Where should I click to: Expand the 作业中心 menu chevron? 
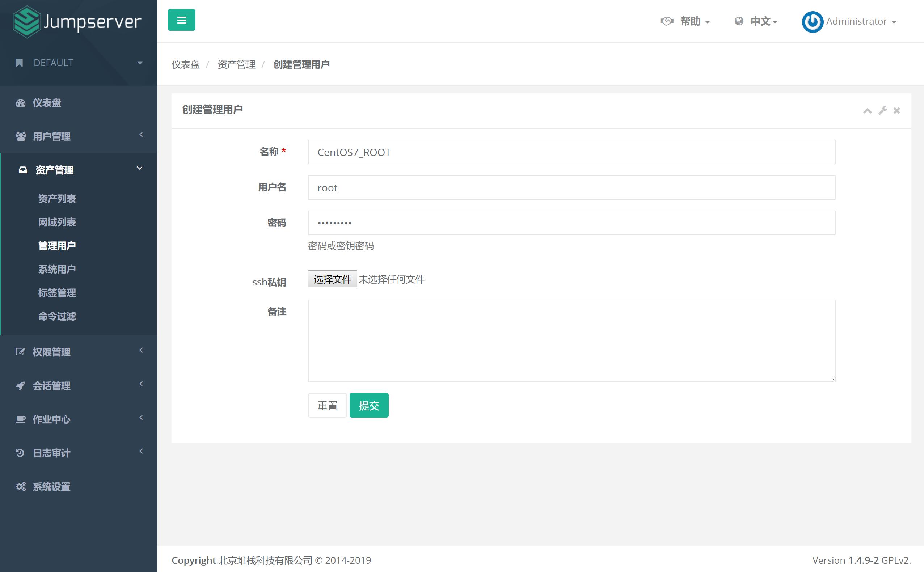pos(141,418)
